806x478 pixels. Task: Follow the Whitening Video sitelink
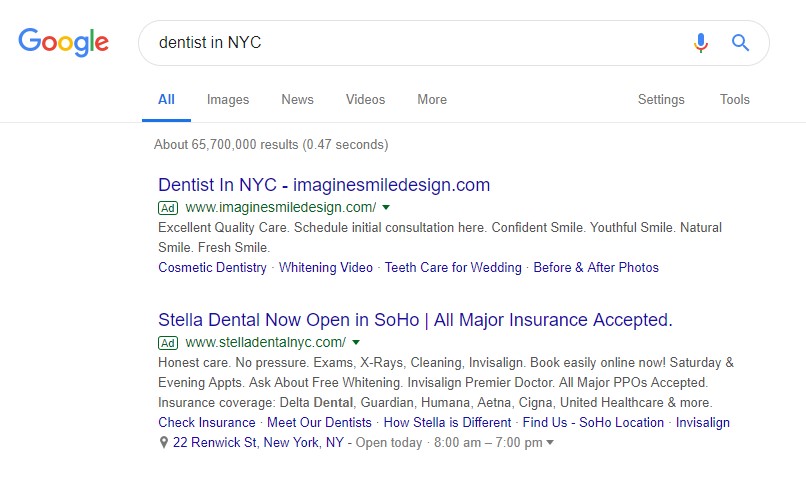tap(326, 268)
